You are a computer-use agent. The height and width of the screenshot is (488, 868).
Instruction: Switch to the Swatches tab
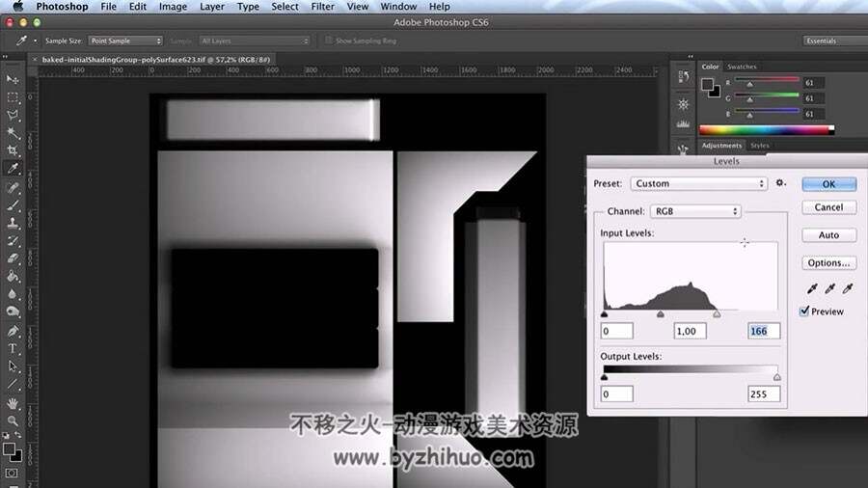coord(742,67)
